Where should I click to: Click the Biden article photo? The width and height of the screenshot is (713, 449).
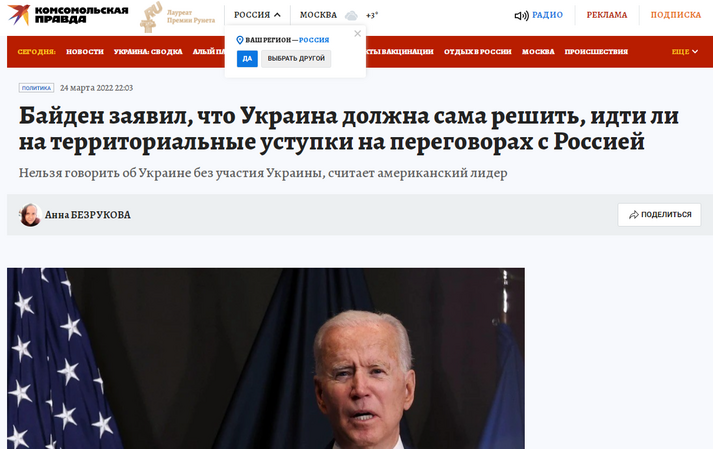[266, 358]
